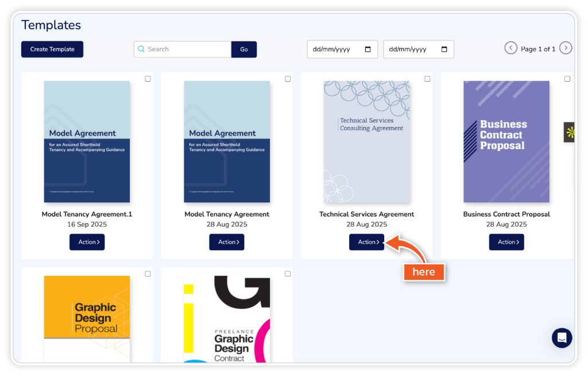
Task: Go to previous page arrow
Action: click(510, 48)
